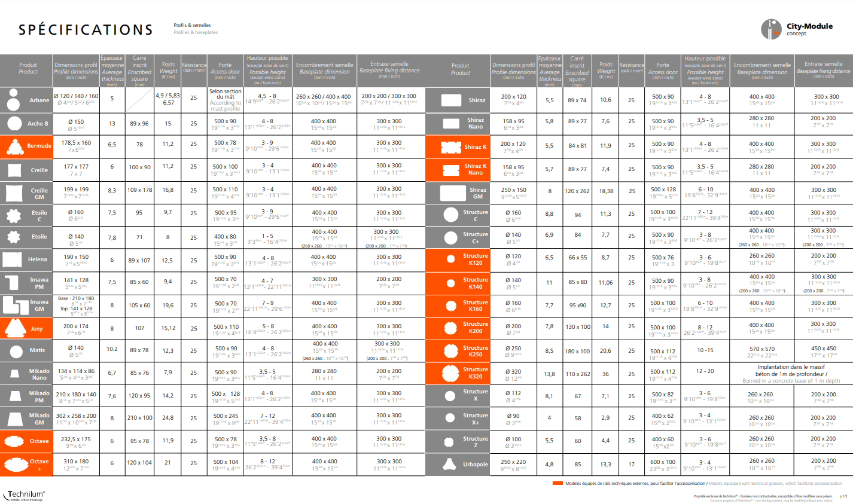Click the 'Implantation dans le massif' note

791,367
